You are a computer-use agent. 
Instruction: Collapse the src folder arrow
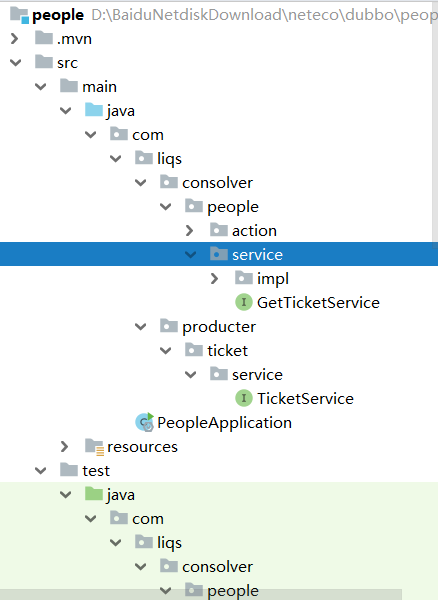click(15, 62)
